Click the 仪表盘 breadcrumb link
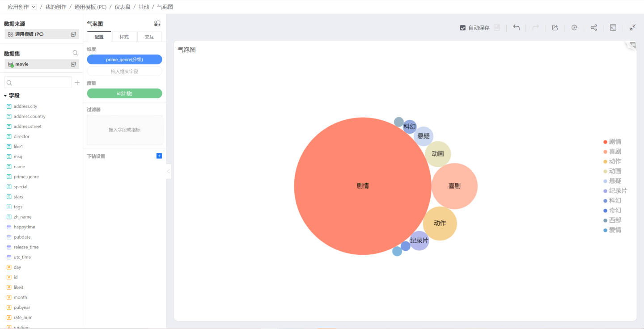This screenshot has width=644, height=329. pos(122,7)
